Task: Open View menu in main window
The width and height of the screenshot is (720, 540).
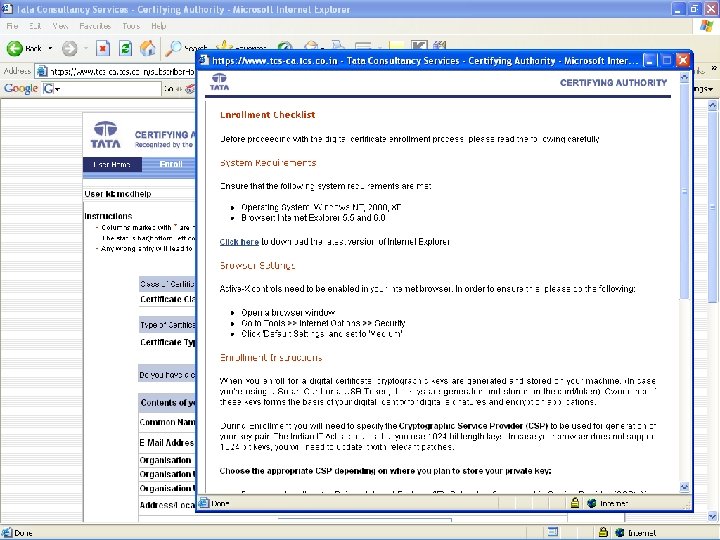Action: pos(60,26)
